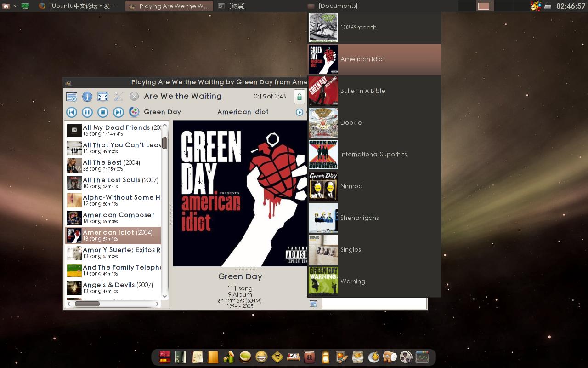Select the Shenanigans album
Image resolution: width=588 pixels, height=368 pixels.
coord(374,218)
